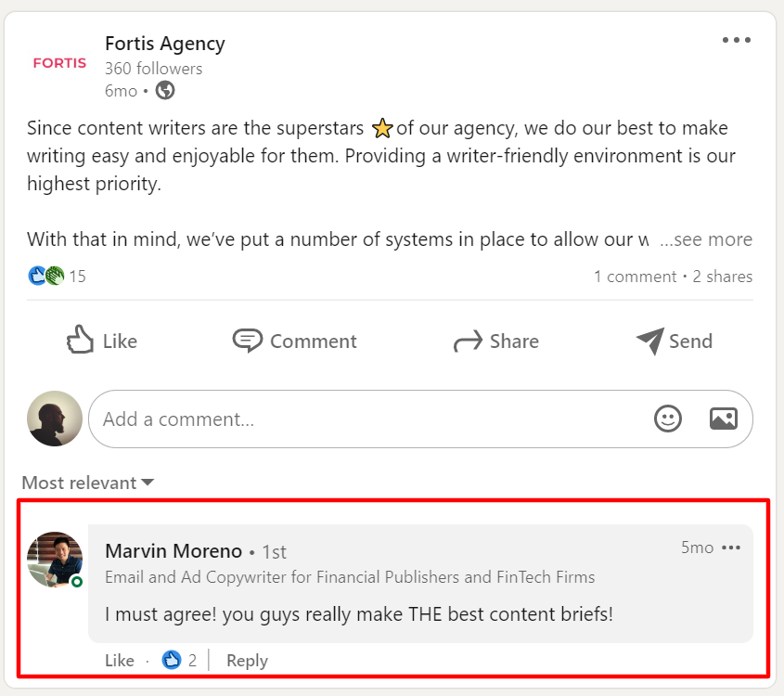
Task: Add a photo to your comment
Action: (723, 419)
